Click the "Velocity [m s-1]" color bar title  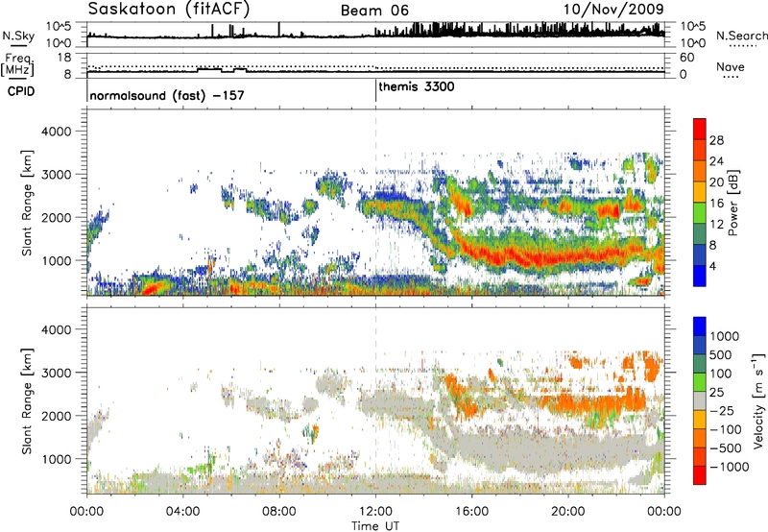coord(758,400)
